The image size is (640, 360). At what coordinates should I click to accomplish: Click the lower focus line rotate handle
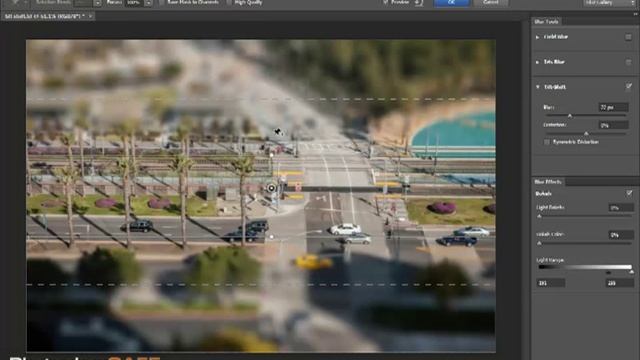coord(272,236)
